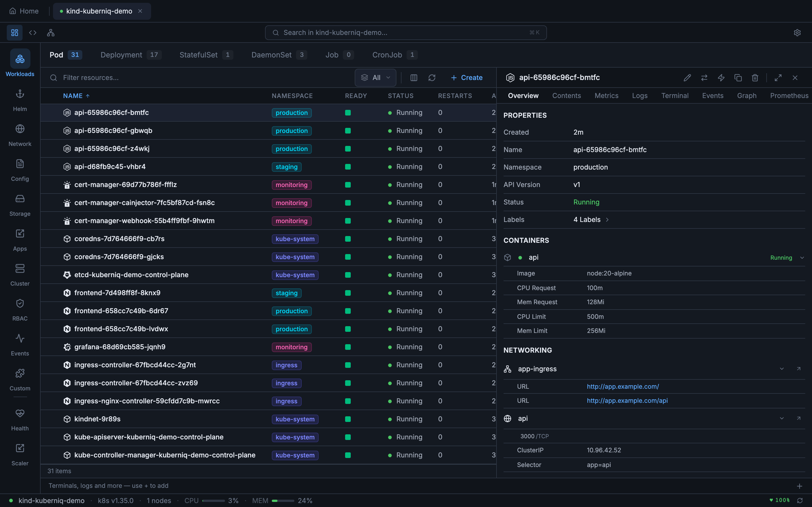Switch to the code view toggle
This screenshot has height=507, width=812.
[32, 32]
